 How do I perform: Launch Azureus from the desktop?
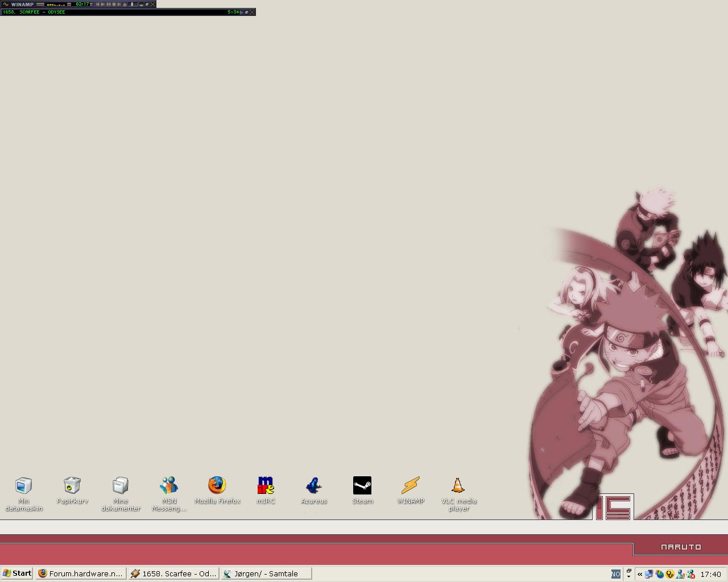(314, 490)
